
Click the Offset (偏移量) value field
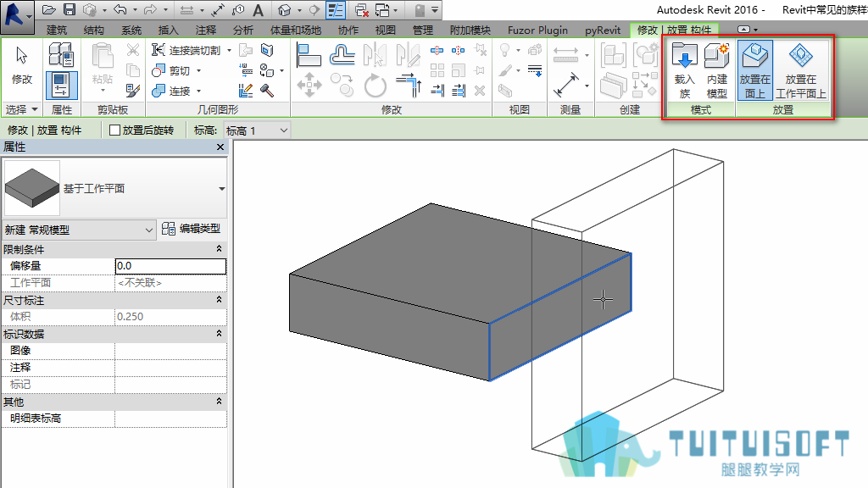170,266
